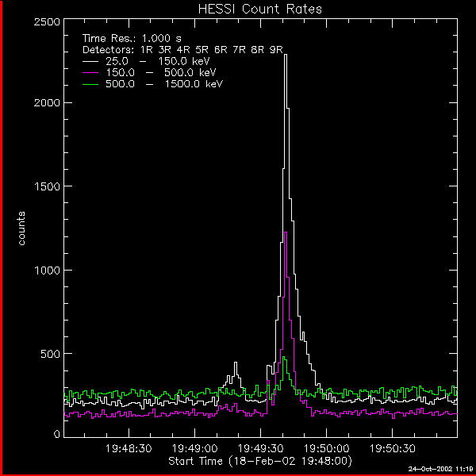
Task: Click the x-axis time label 19:49:30
Action: (x=260, y=449)
